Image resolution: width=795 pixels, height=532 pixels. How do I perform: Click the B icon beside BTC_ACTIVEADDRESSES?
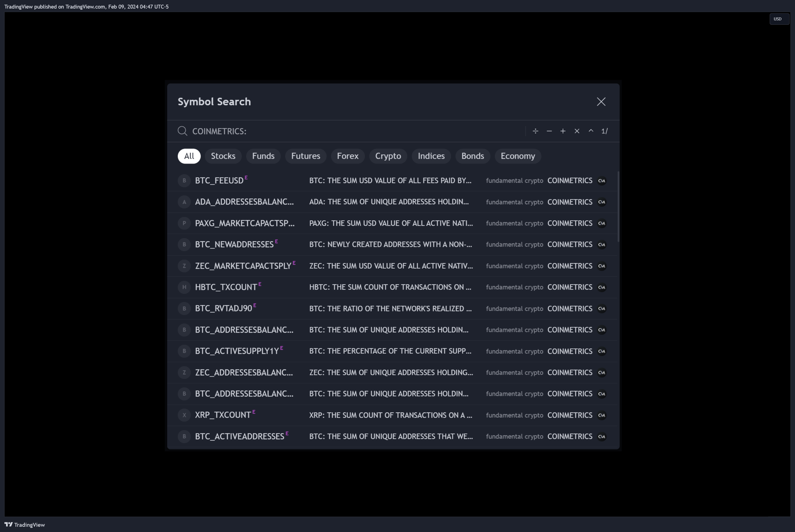point(184,437)
